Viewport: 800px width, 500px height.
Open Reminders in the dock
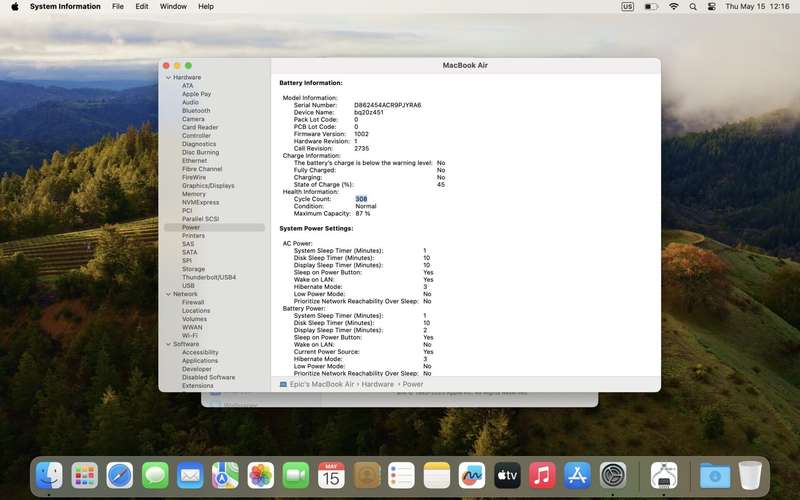pos(402,476)
